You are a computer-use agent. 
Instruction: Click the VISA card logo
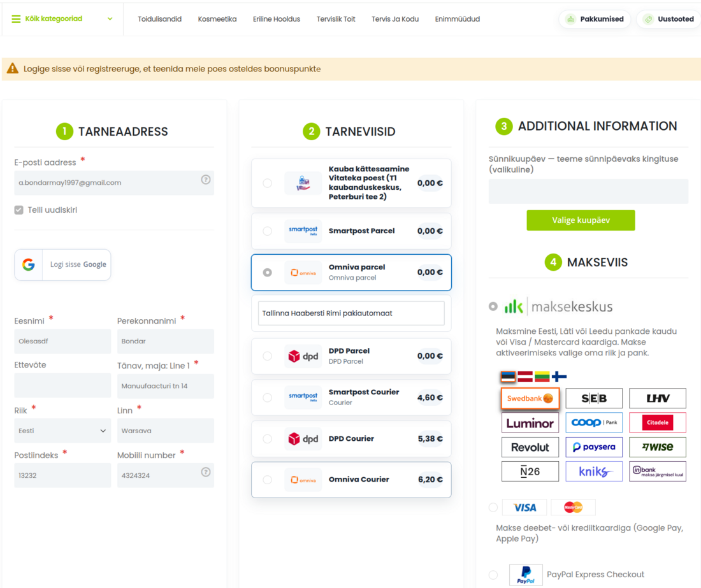[525, 508]
